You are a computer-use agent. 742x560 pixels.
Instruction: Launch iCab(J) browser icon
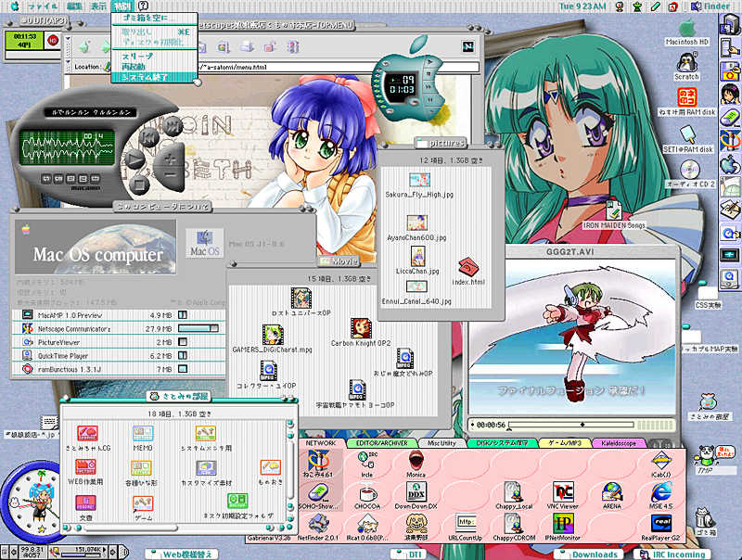tap(661, 460)
